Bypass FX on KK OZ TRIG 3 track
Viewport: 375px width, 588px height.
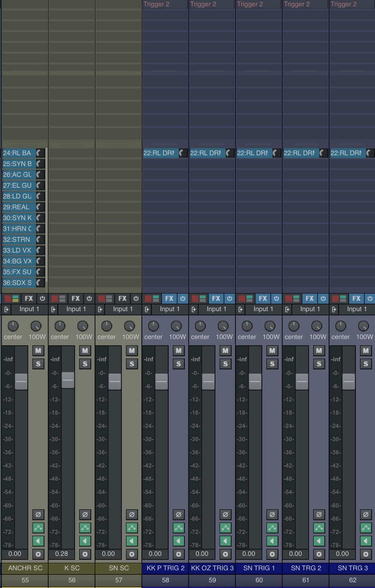click(x=229, y=299)
